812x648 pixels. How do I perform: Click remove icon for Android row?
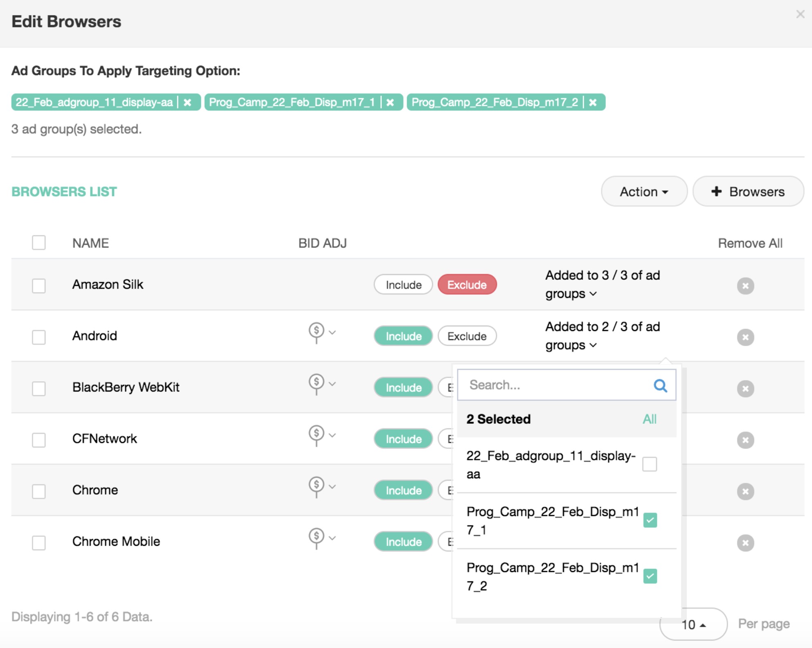tap(745, 337)
